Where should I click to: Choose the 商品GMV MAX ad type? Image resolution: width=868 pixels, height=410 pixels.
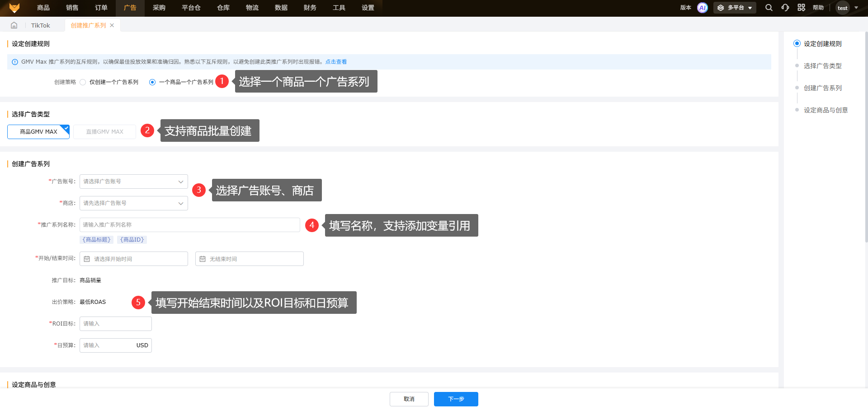click(38, 132)
